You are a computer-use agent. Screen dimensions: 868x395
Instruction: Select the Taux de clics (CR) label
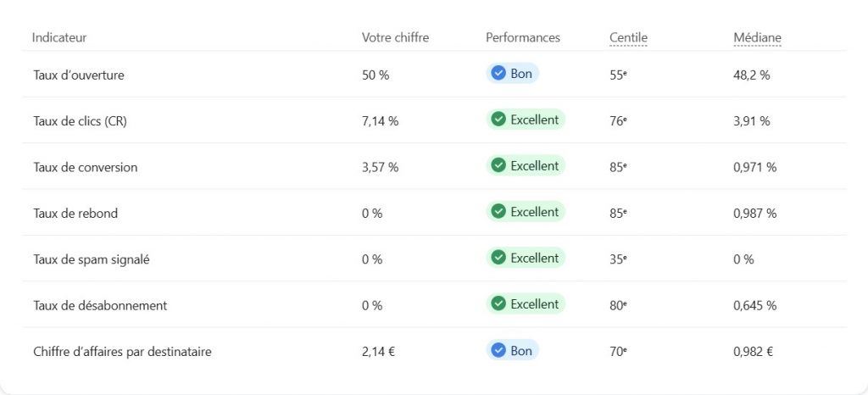[x=80, y=120]
